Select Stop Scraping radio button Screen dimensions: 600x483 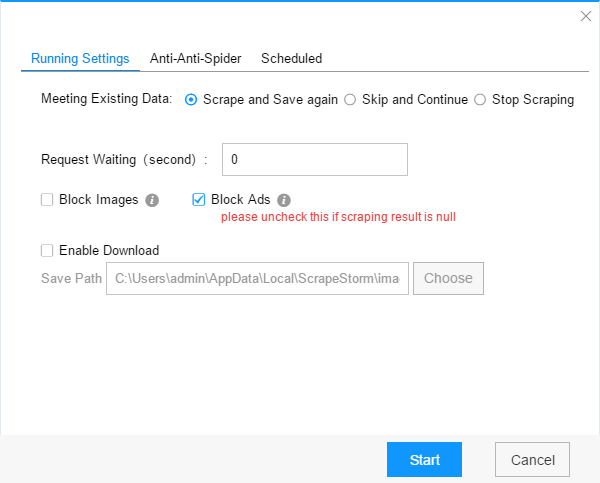point(480,100)
